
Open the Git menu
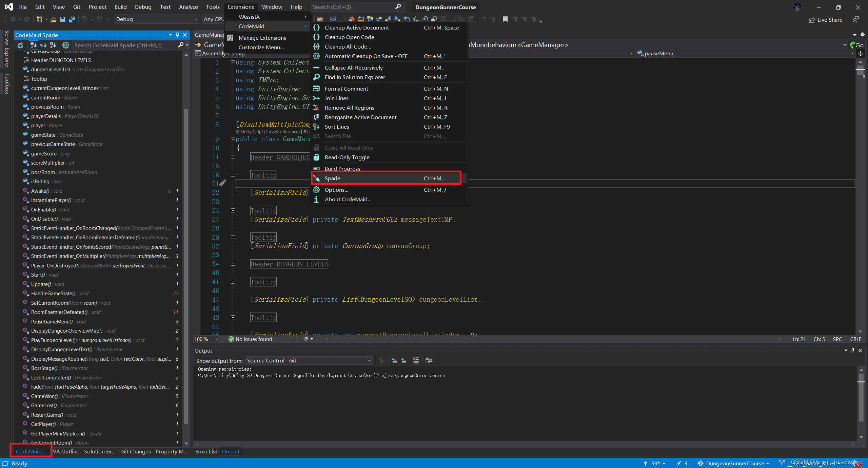click(x=76, y=7)
